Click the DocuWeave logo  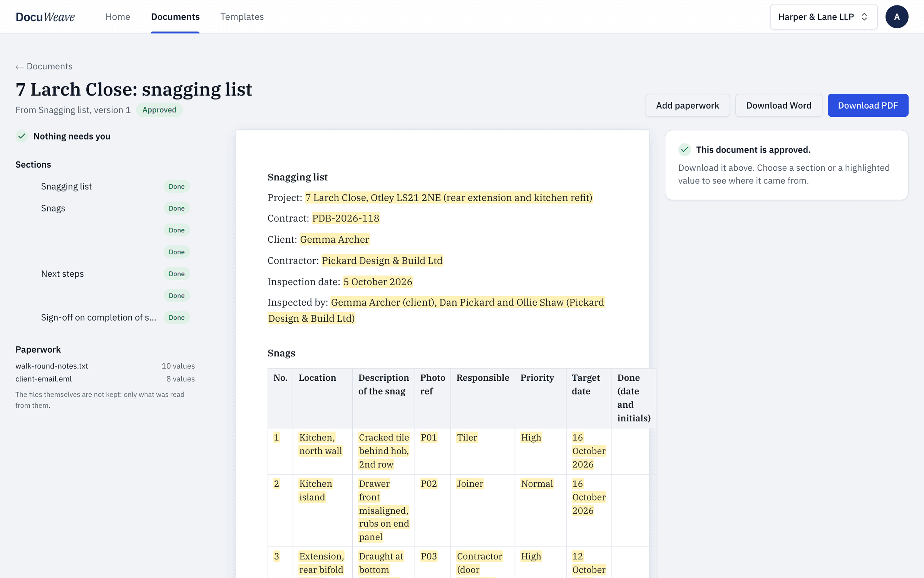coord(45,17)
